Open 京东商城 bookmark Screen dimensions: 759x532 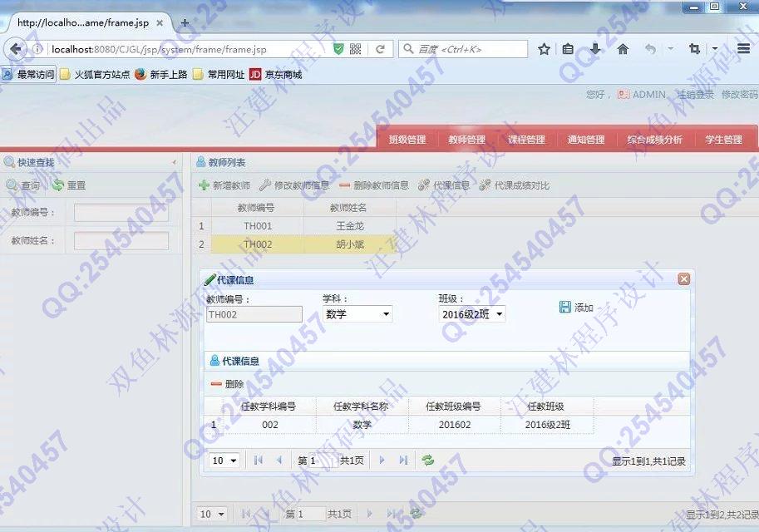pos(276,74)
